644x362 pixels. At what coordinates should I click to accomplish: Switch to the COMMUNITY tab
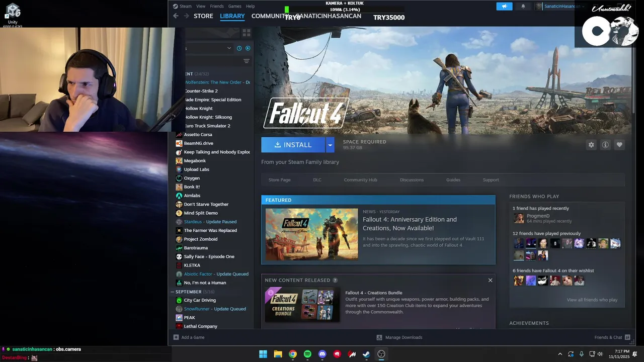point(270,16)
